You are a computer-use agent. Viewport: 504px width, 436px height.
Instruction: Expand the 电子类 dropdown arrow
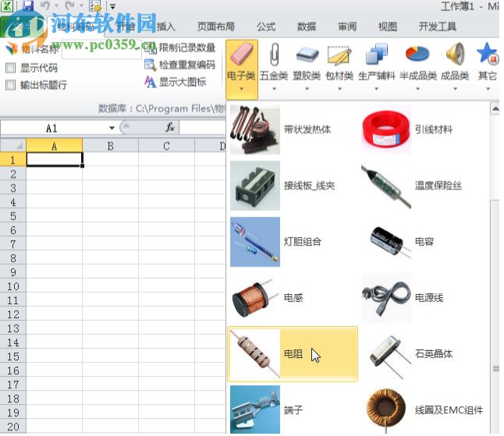point(242,89)
